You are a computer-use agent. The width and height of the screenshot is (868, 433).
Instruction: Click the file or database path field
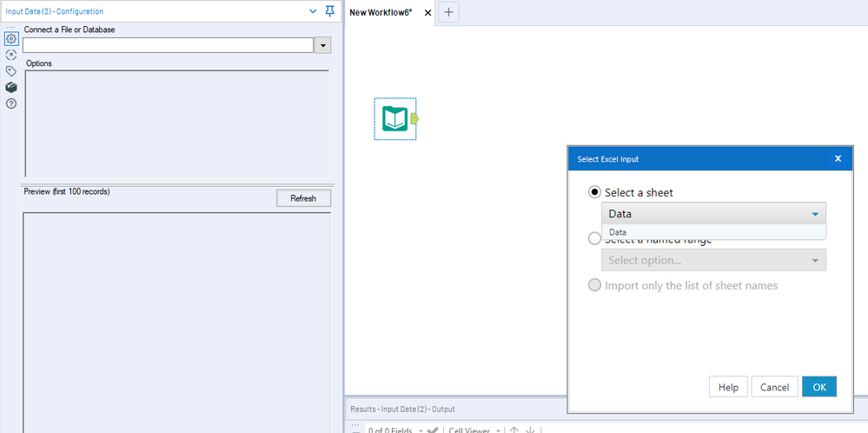click(169, 45)
